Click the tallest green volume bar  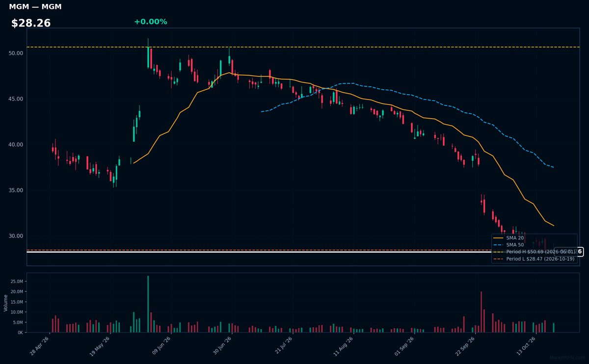148,304
